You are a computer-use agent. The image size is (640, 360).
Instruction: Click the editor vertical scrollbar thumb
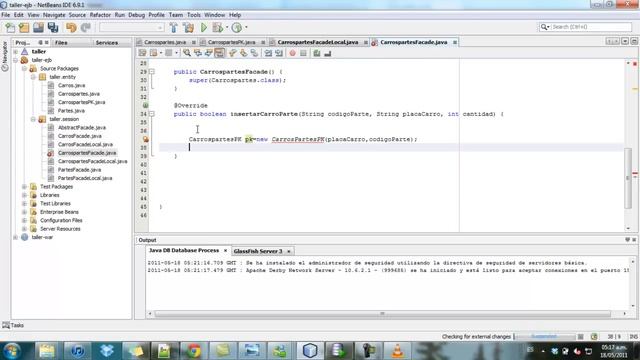pos(628,178)
